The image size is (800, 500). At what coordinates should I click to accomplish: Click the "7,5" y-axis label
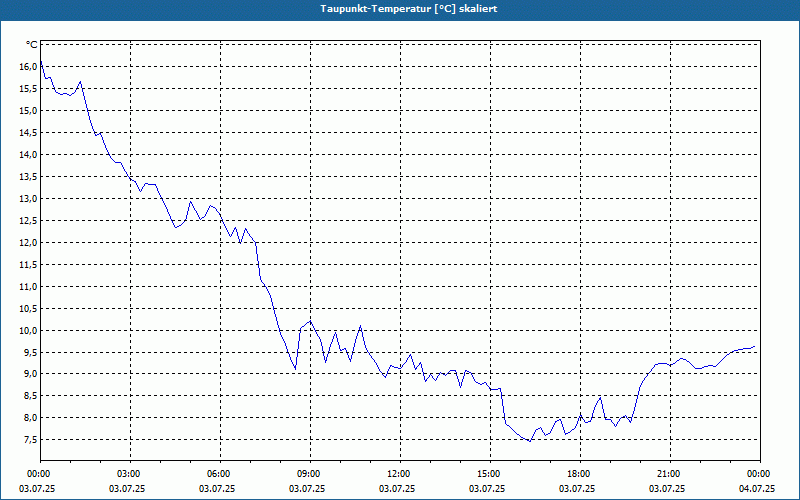pos(31,440)
